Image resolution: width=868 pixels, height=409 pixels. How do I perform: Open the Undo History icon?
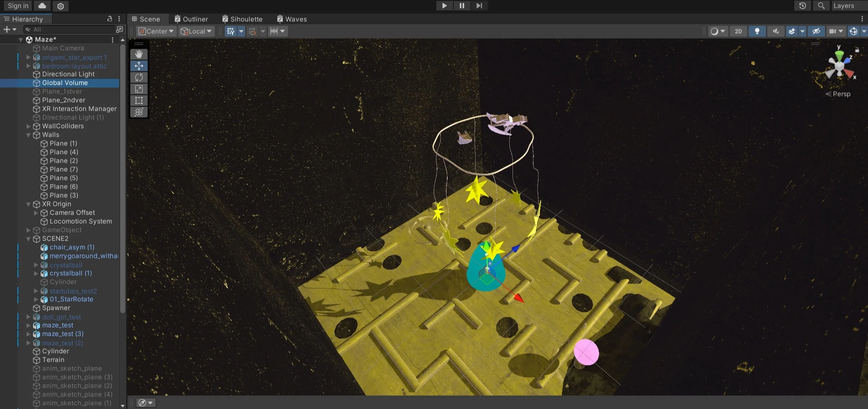[x=802, y=6]
